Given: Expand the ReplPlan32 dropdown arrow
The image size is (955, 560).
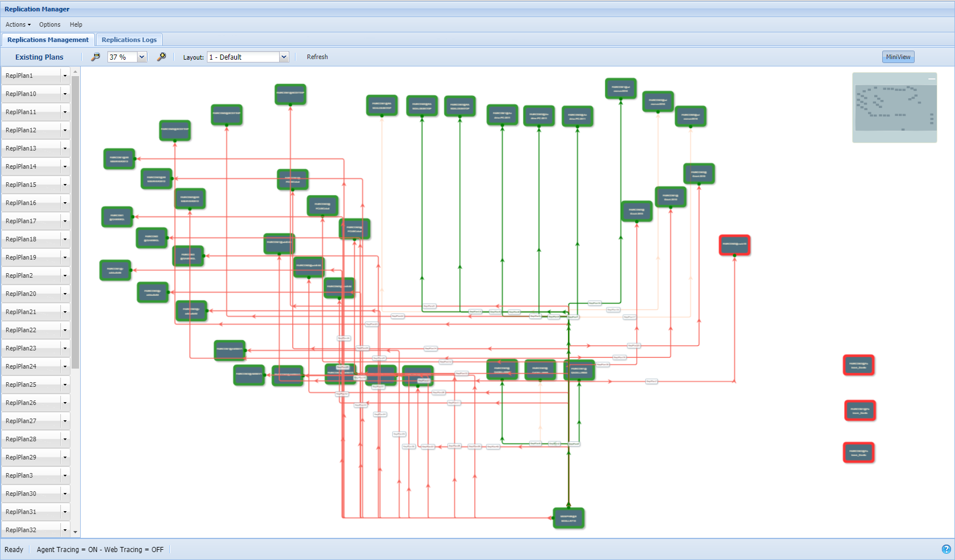Looking at the screenshot, I should (x=65, y=530).
